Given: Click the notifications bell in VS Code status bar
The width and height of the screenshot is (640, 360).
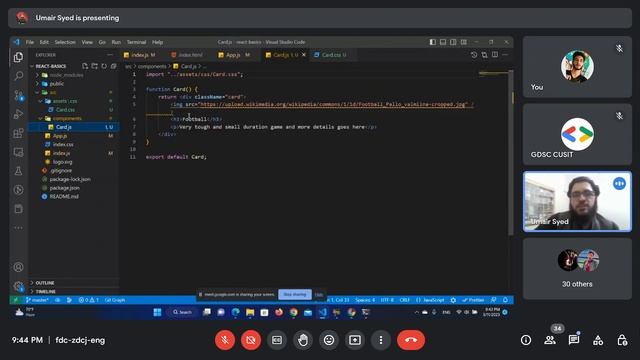Looking at the screenshot, I should click(505, 300).
